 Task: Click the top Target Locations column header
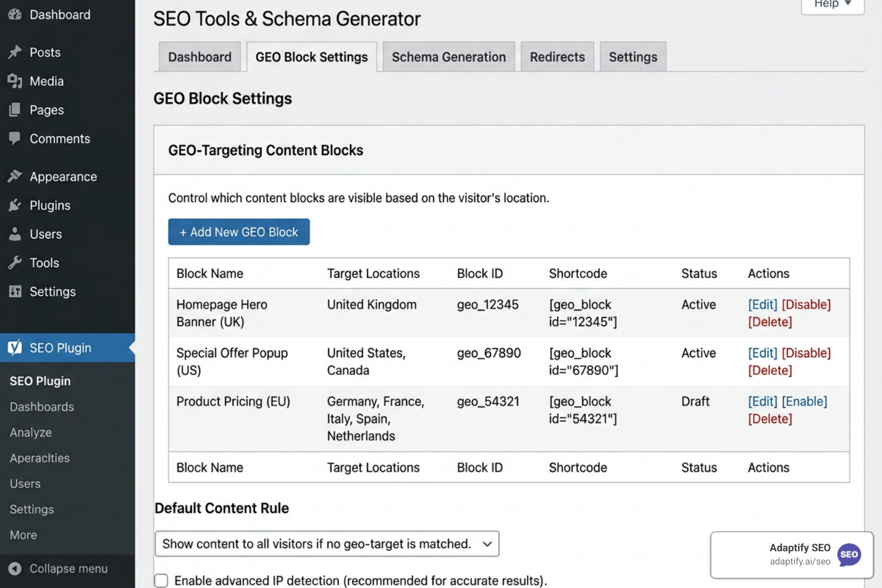(x=373, y=273)
